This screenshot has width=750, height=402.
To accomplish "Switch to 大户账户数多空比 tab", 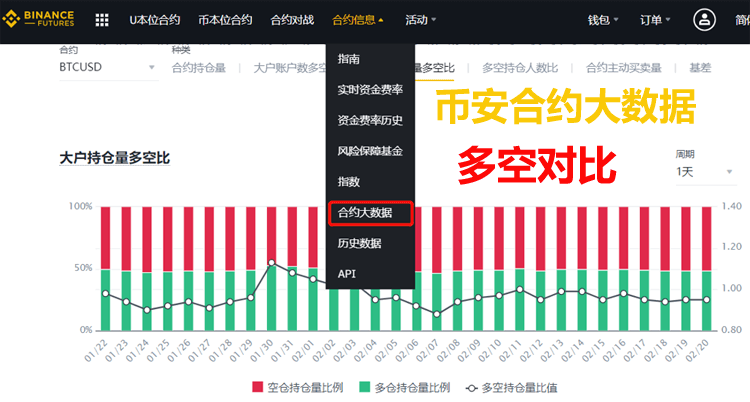I will pyautogui.click(x=290, y=68).
